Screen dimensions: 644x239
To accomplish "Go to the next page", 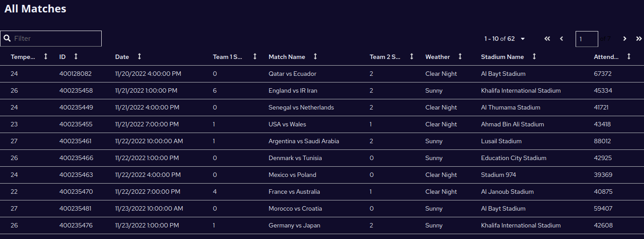I will [x=625, y=39].
